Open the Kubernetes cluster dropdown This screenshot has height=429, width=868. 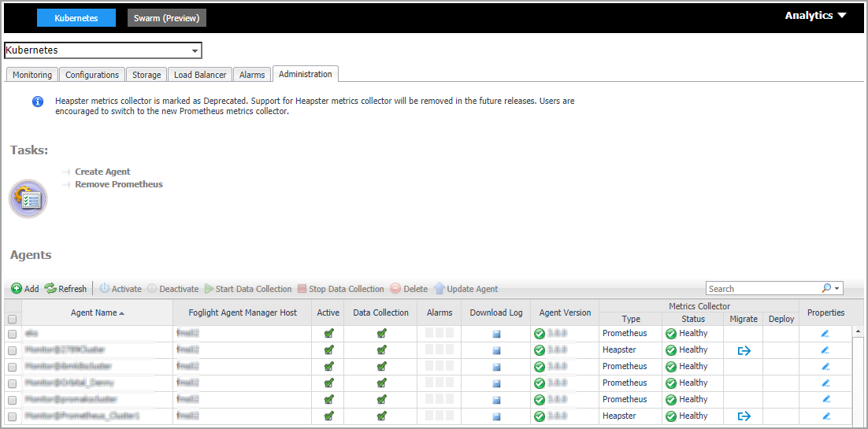195,50
